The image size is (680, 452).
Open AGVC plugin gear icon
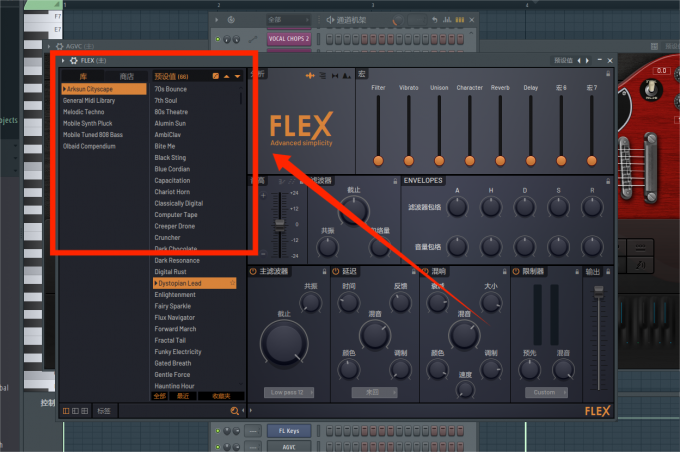click(x=59, y=46)
